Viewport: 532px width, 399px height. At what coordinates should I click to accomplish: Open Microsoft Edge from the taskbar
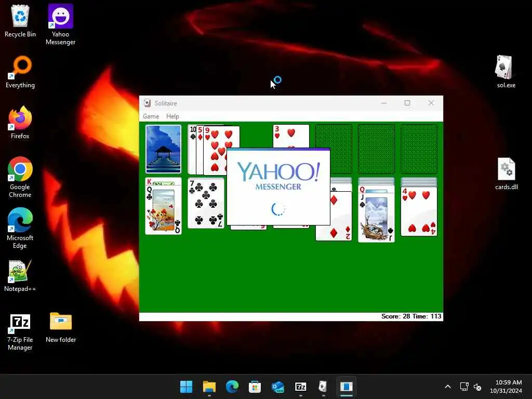[232, 387]
